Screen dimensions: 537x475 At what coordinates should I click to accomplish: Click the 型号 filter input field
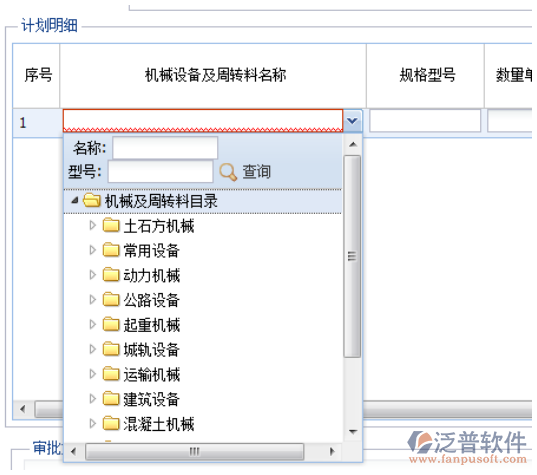(160, 172)
